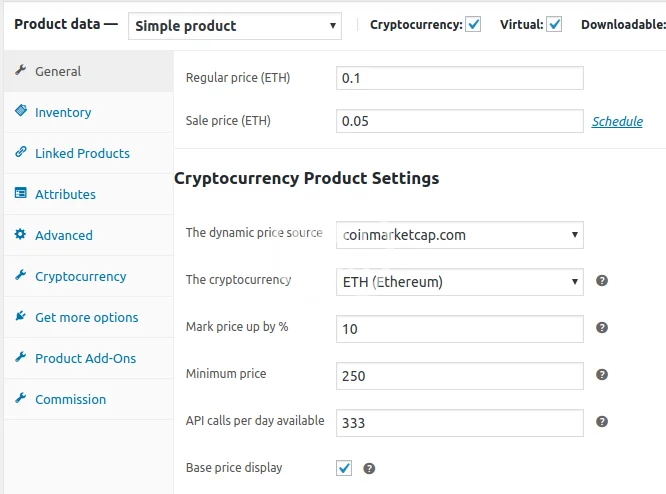Click the wrench icon beside General
Screen dimensions: 666x494
click(x=20, y=71)
